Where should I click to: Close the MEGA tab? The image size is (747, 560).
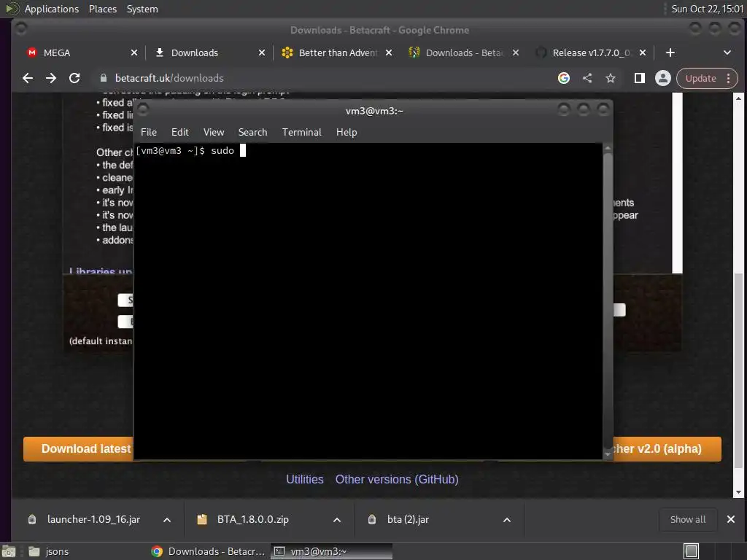tap(134, 52)
